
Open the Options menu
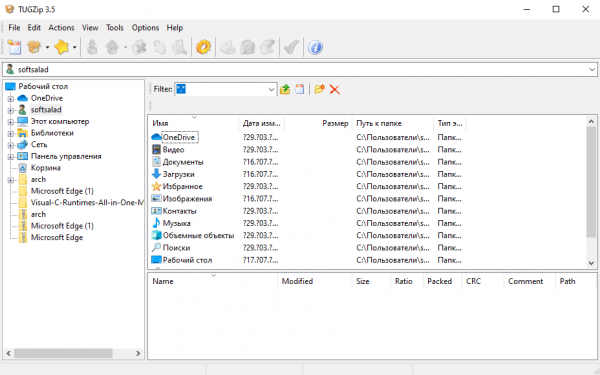tap(145, 28)
